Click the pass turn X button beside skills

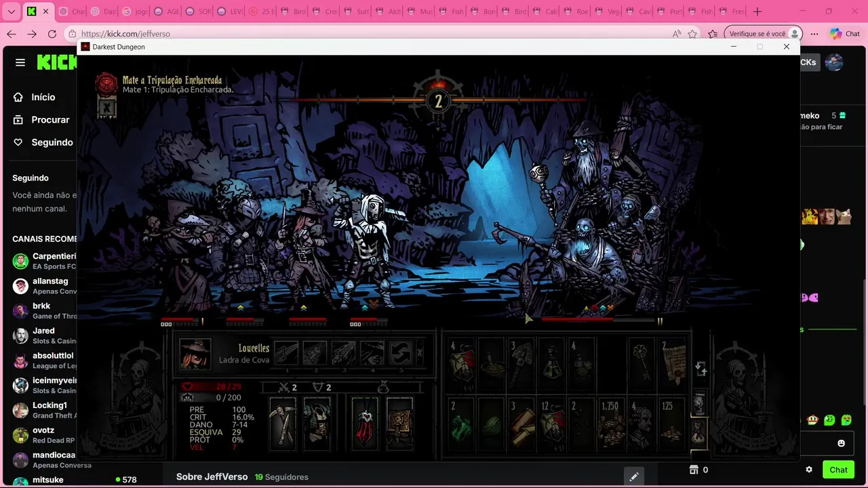coord(420,352)
